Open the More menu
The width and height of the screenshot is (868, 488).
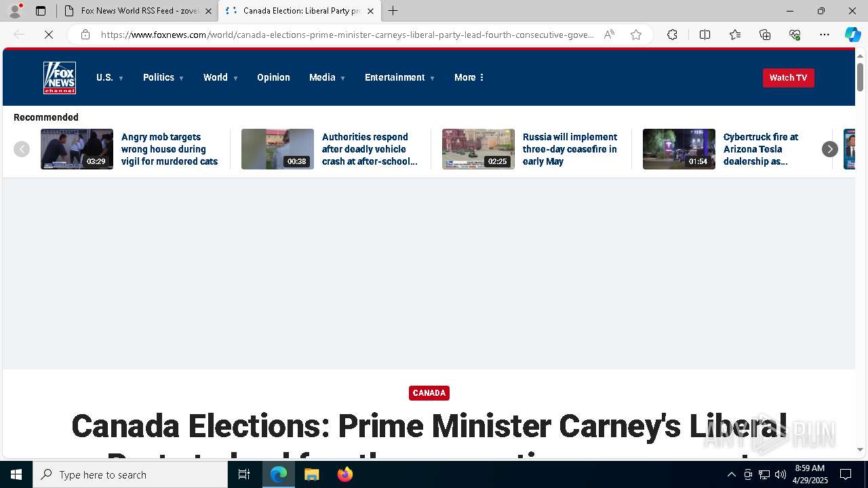pos(469,77)
